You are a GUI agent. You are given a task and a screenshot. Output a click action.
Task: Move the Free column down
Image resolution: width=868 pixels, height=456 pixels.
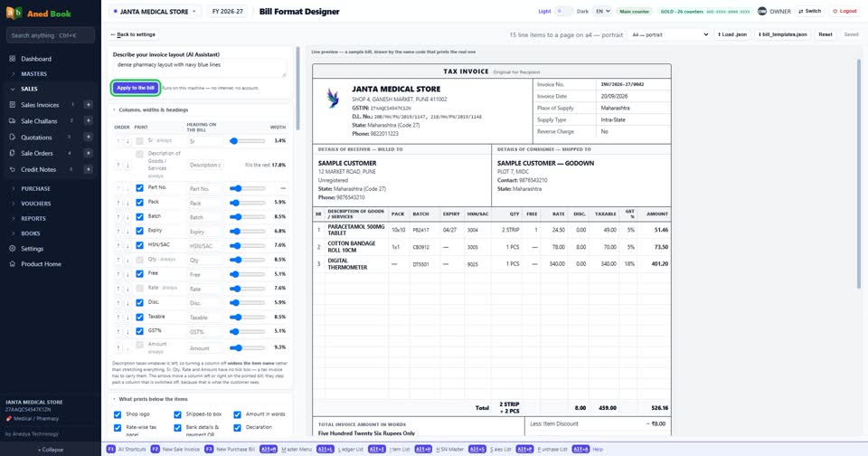127,274
